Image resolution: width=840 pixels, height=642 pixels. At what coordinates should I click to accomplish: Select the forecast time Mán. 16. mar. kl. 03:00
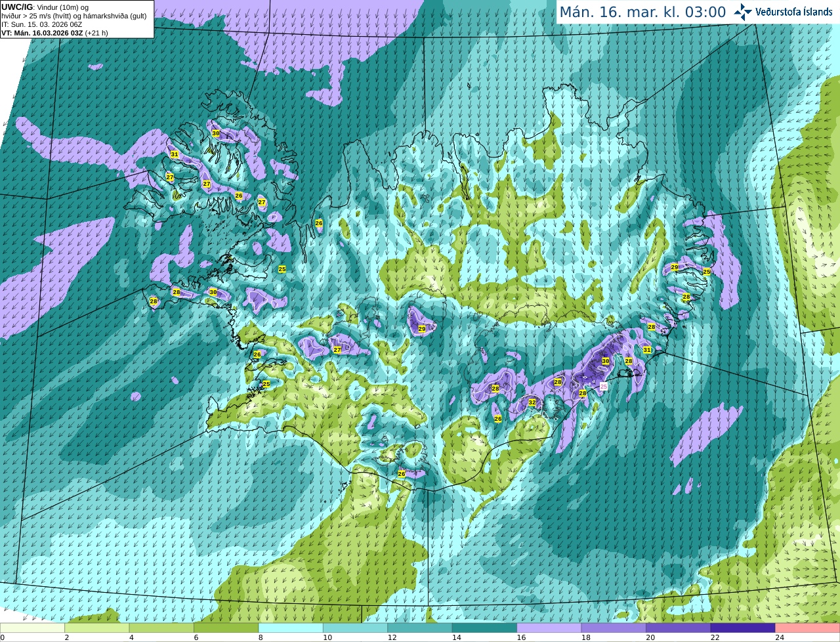coord(642,12)
